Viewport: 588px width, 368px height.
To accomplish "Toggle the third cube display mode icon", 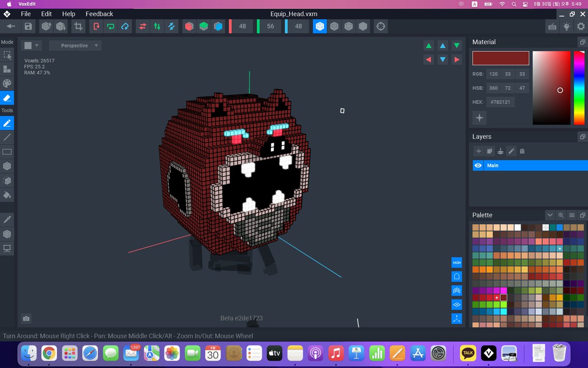I will (348, 26).
